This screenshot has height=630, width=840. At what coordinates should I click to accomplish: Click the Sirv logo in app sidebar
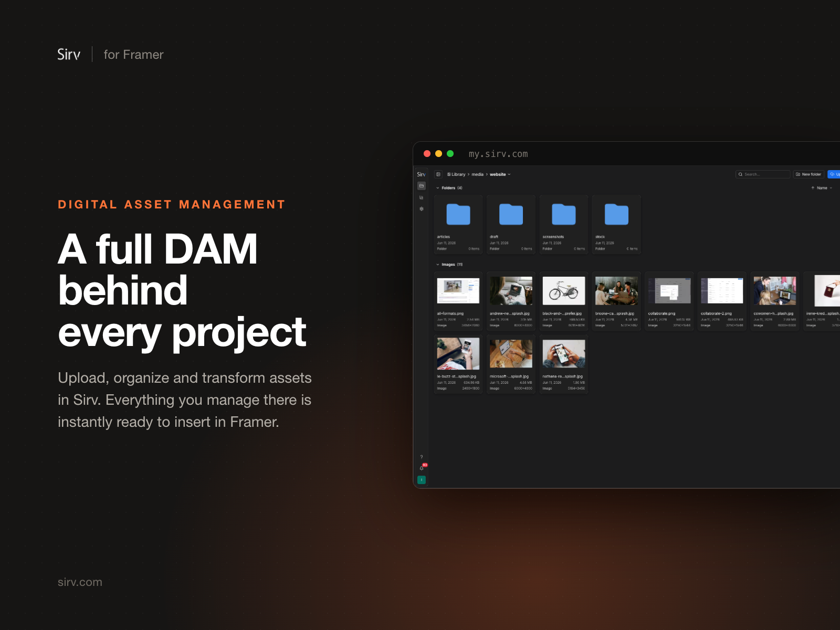(x=421, y=174)
